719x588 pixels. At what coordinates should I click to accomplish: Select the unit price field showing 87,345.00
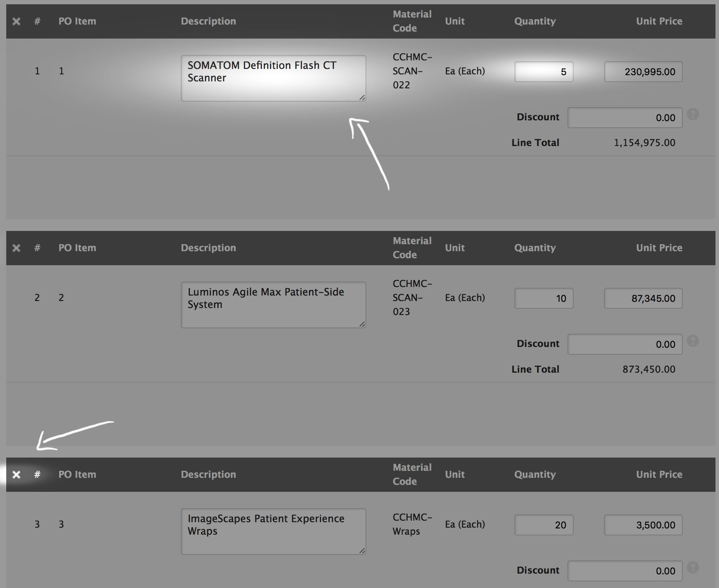[x=643, y=298]
